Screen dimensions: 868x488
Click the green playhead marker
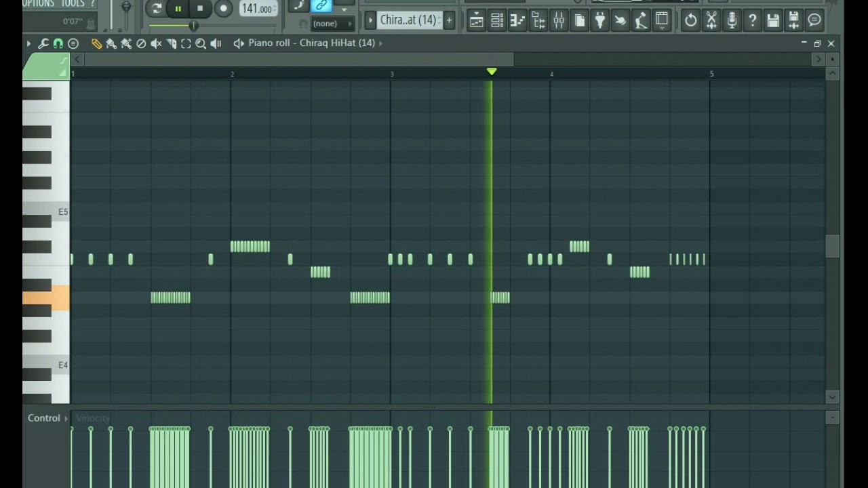pos(492,72)
